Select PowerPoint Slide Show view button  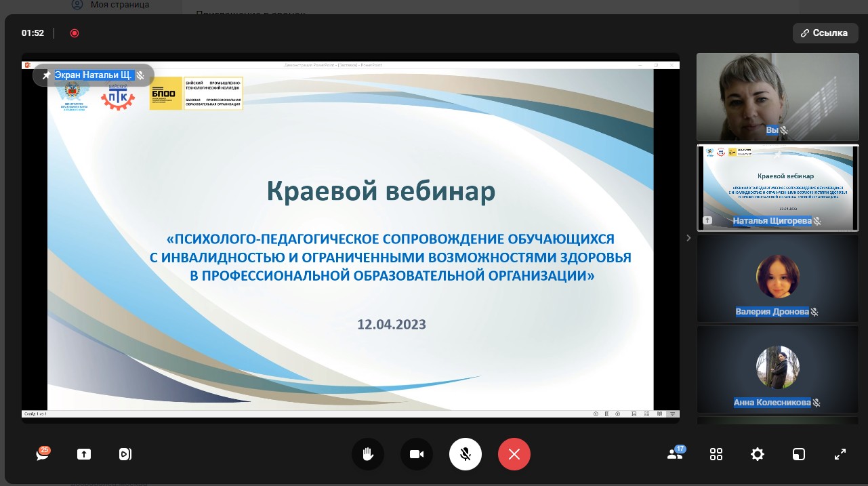[x=672, y=413]
